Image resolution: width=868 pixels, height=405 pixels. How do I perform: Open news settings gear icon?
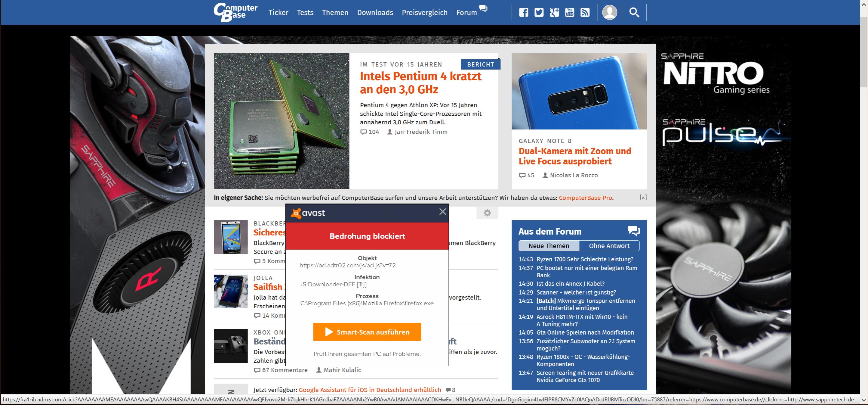[x=487, y=213]
